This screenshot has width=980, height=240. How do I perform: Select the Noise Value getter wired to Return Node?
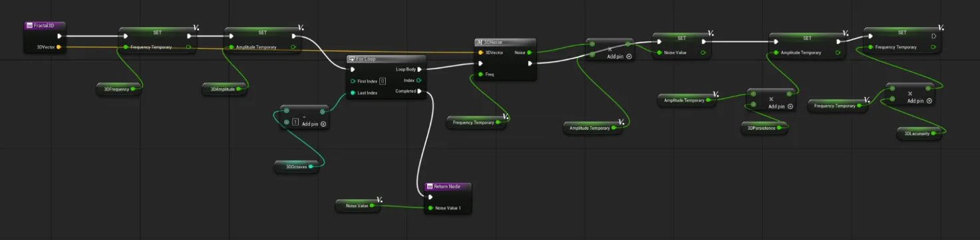(359, 205)
